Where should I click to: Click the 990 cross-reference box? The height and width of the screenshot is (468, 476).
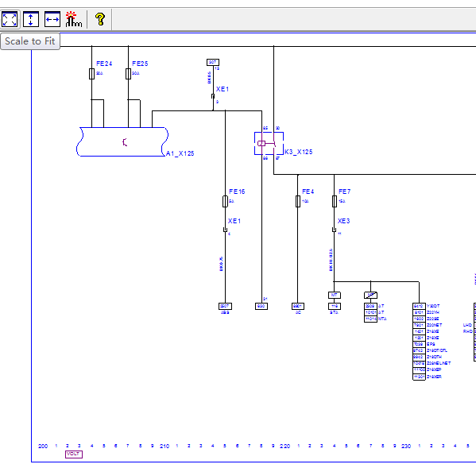point(261,306)
